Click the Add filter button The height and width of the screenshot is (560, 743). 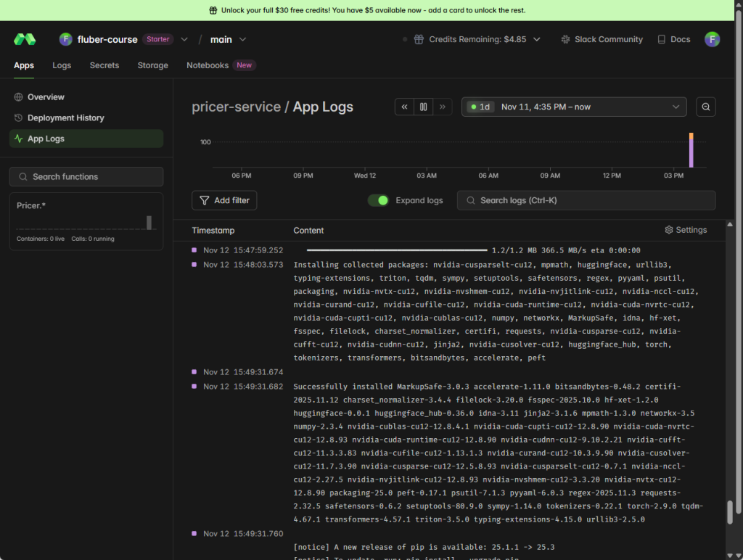point(224,200)
